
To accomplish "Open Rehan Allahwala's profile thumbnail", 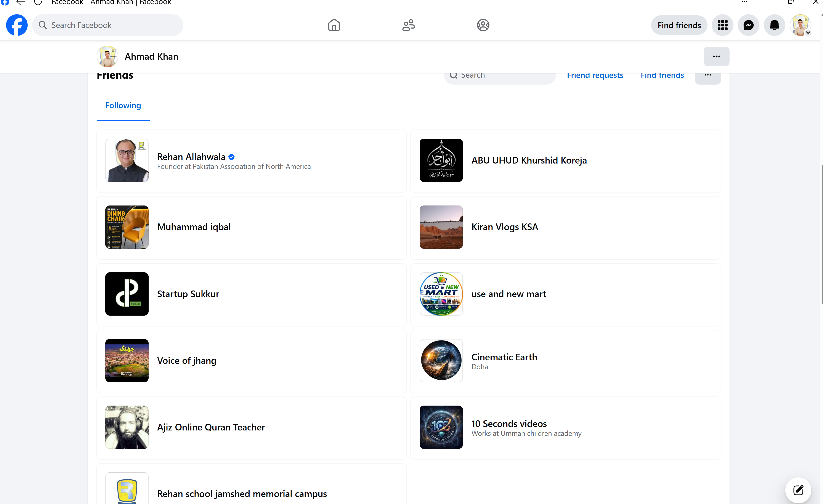I will [127, 160].
